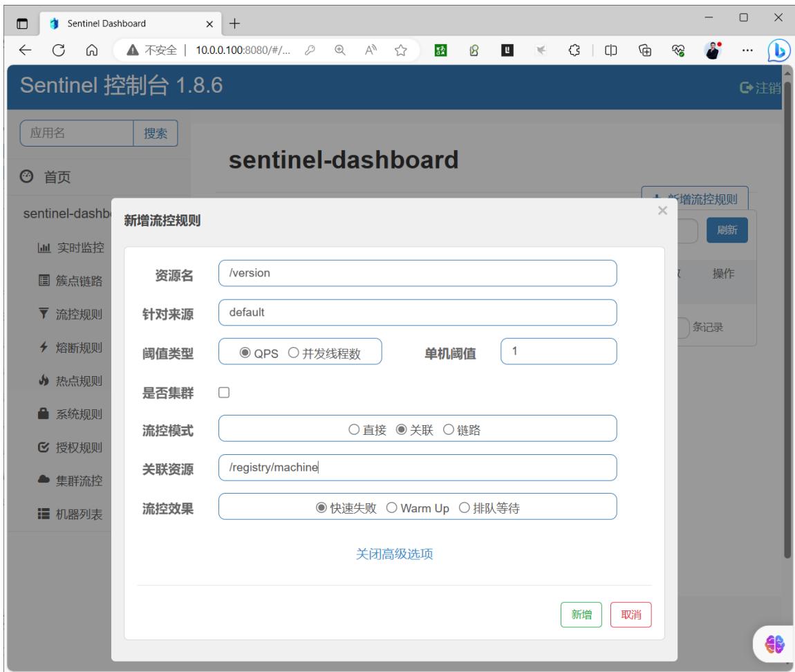Select Warm Up flow control effect

(x=391, y=507)
